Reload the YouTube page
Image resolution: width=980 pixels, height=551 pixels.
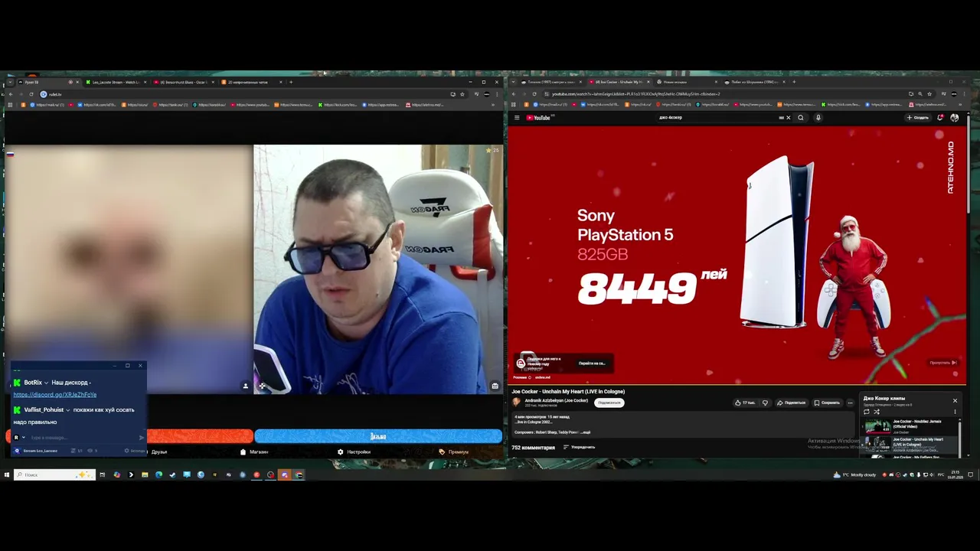point(534,94)
